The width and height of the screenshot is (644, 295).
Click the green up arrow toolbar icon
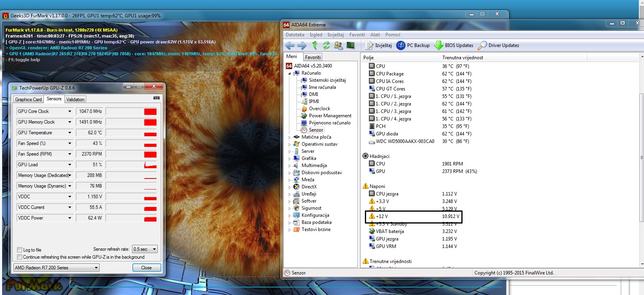tap(315, 45)
